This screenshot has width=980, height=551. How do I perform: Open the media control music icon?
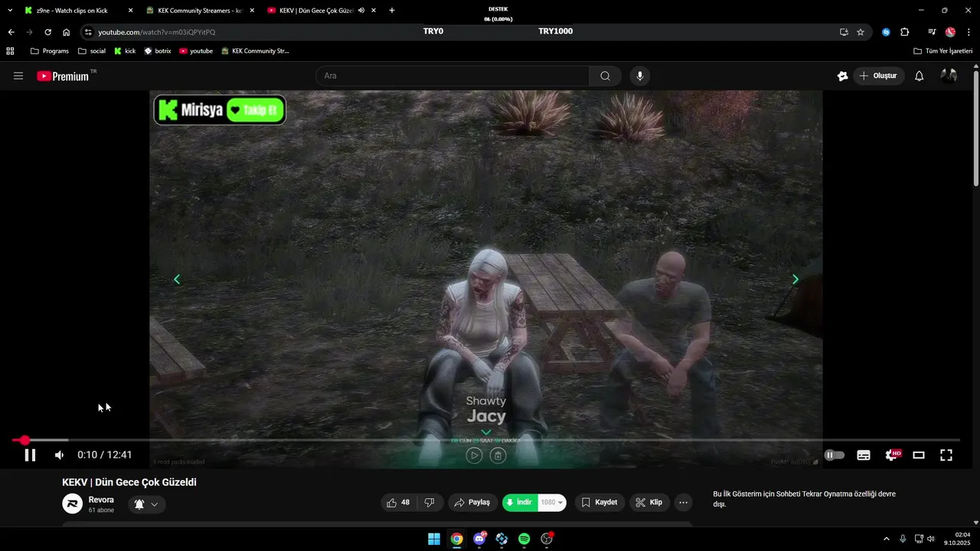[932, 32]
